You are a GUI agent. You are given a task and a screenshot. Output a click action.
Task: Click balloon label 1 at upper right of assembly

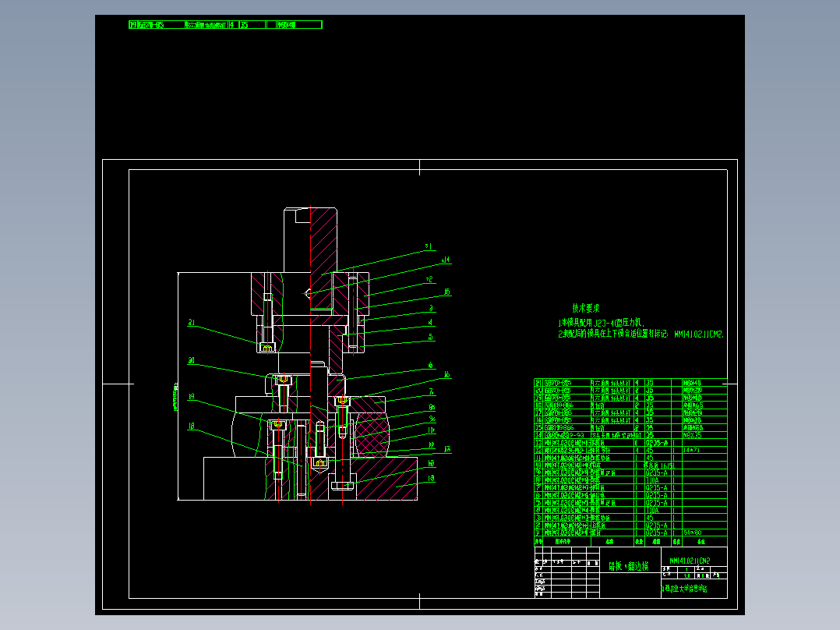(x=429, y=246)
